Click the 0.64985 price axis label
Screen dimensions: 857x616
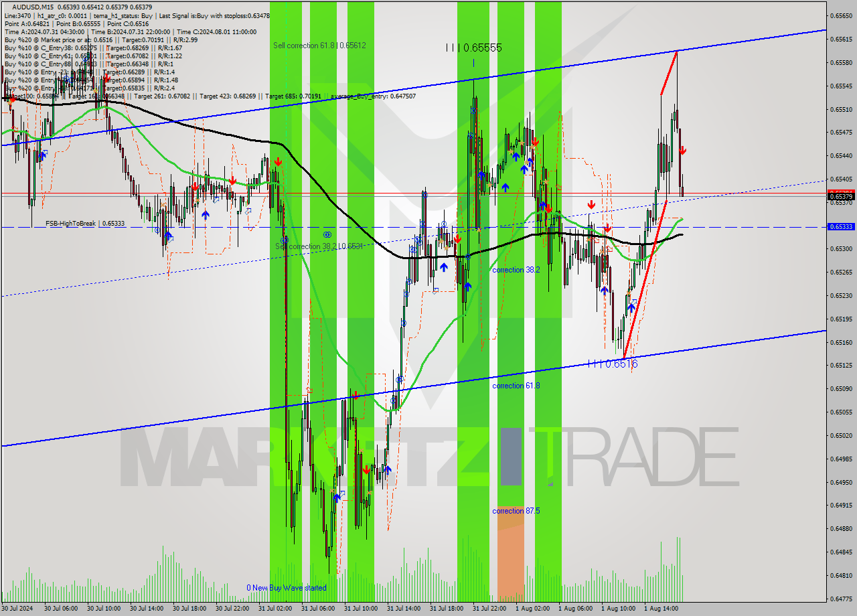841,459
